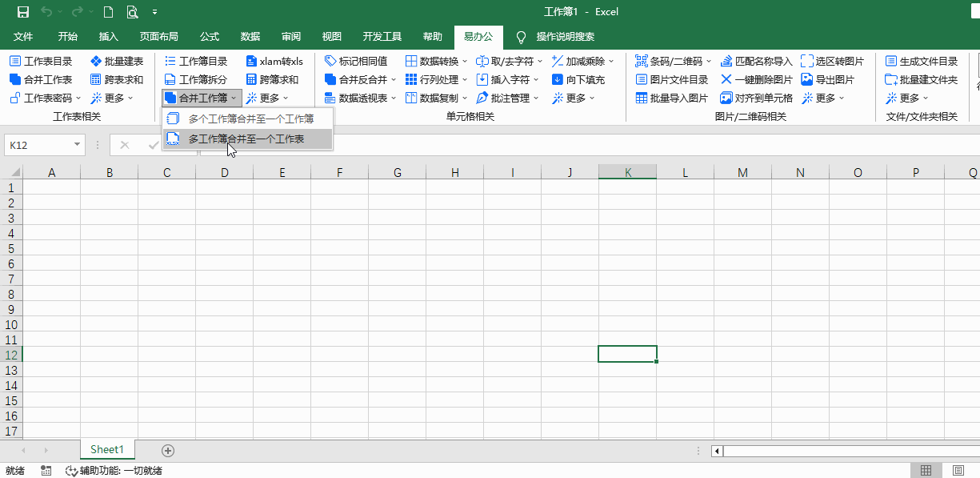The width and height of the screenshot is (980, 478).
Task: Click 匹配名称导入 match name import tool
Action: coord(756,61)
